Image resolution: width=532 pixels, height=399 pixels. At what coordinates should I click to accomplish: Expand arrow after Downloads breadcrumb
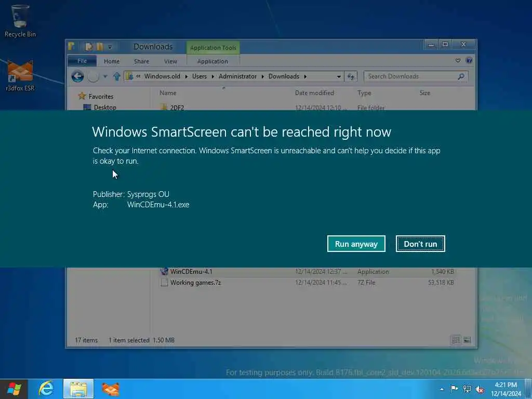[x=305, y=77]
